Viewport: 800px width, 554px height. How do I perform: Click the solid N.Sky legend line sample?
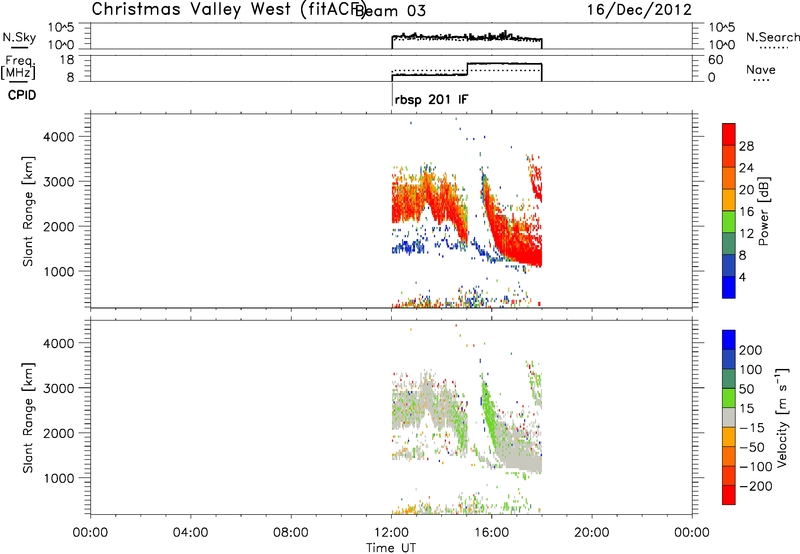(19, 48)
